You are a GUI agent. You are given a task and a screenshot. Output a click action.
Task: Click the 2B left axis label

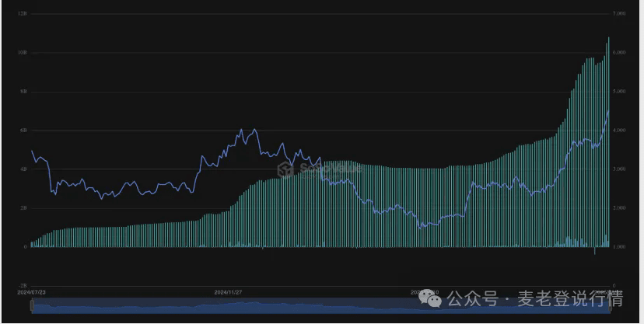coord(23,208)
